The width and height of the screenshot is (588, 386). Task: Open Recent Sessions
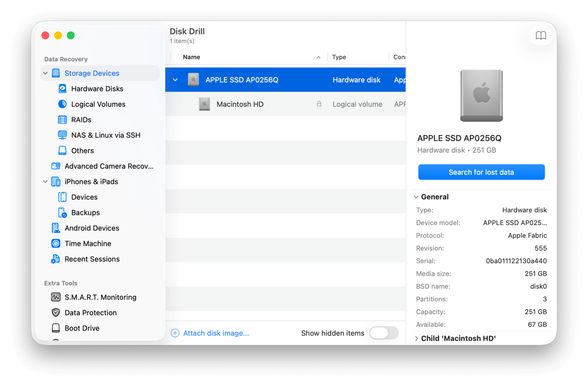[92, 259]
